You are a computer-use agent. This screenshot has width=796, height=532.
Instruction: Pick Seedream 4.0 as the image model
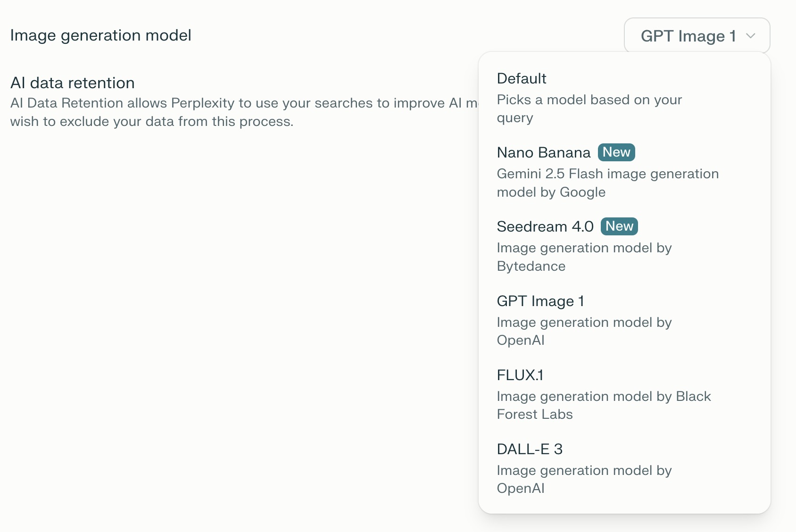(545, 226)
